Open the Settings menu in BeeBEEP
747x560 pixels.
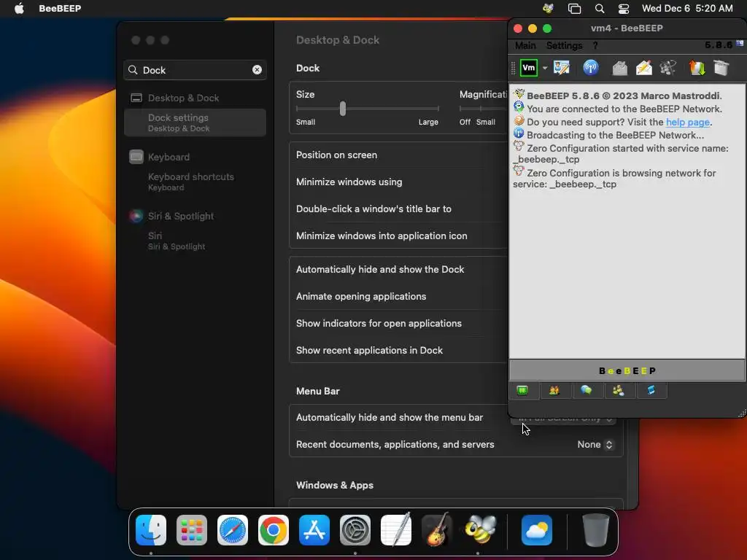click(564, 46)
